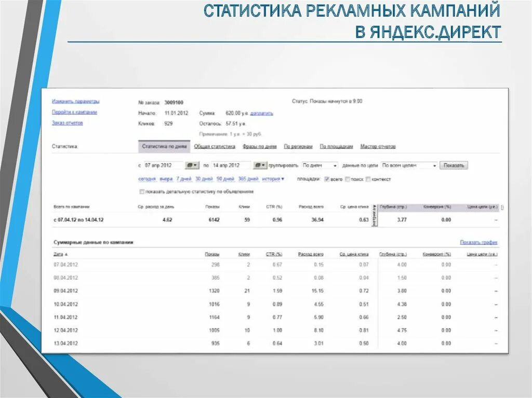532x398 pixels.
Task: Open the 'Заказ отчетов' link
Action: click(67, 123)
